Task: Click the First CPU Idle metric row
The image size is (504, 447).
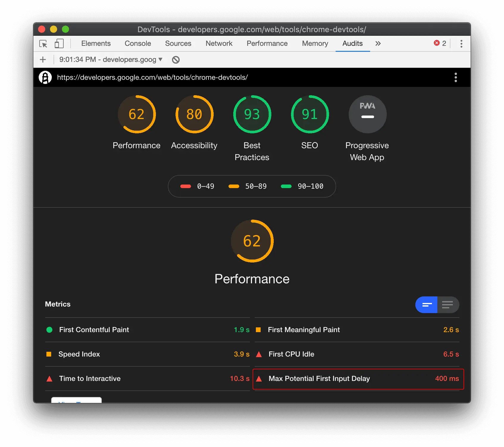Action: click(357, 354)
